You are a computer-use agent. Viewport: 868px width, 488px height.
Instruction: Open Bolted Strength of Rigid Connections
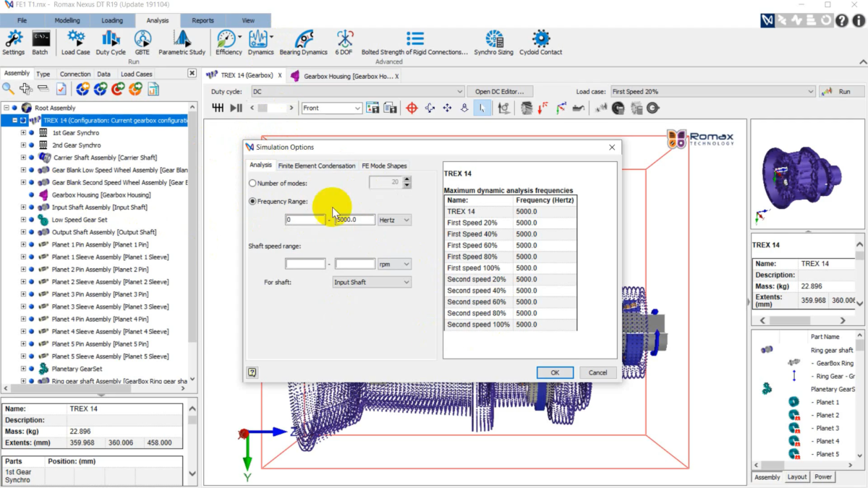[415, 43]
